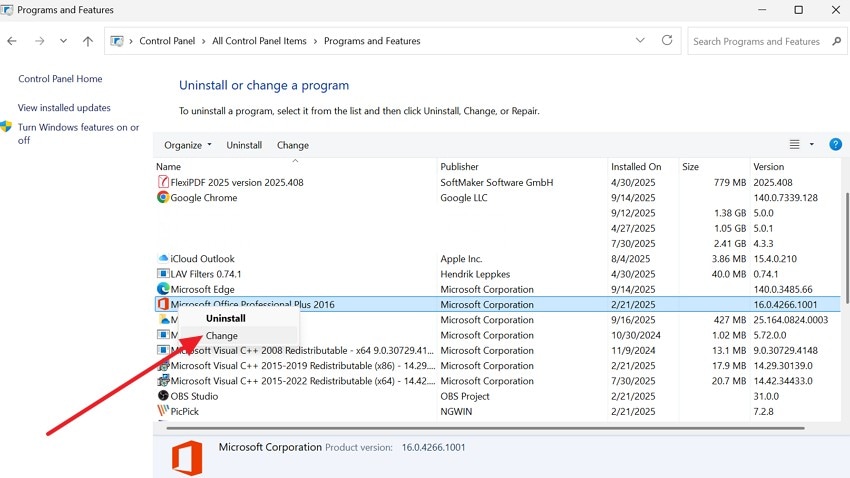Screen dimensions: 850x478
Task: Refresh the Programs and Features list
Action: (x=667, y=41)
